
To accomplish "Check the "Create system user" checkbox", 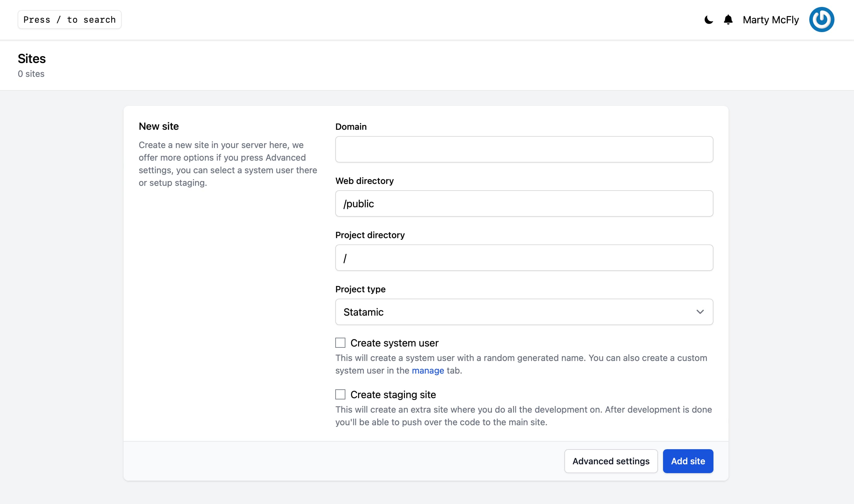I will pyautogui.click(x=340, y=343).
